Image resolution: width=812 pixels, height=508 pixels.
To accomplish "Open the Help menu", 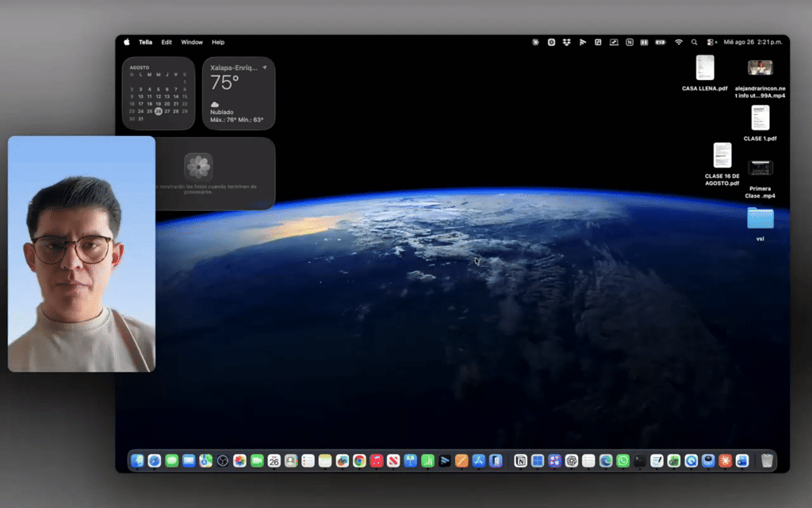I will tap(218, 43).
